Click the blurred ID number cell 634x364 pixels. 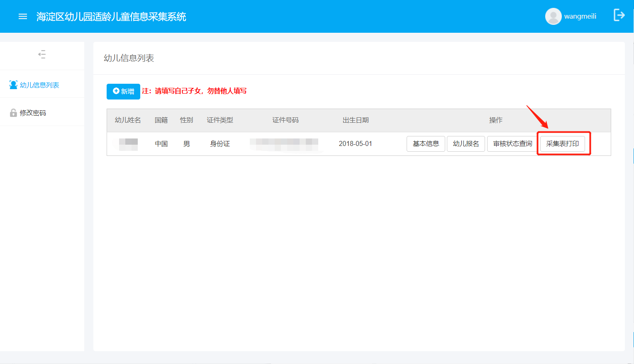coord(284,144)
